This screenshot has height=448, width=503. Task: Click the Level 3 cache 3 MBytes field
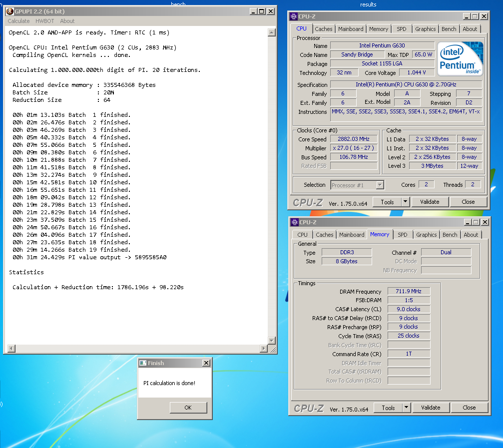click(x=432, y=166)
